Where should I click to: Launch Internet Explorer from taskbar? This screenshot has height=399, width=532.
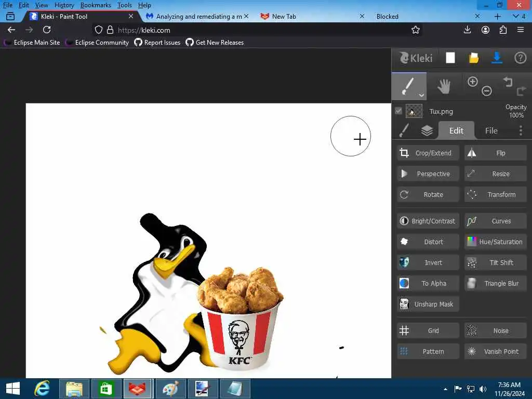coord(42,389)
